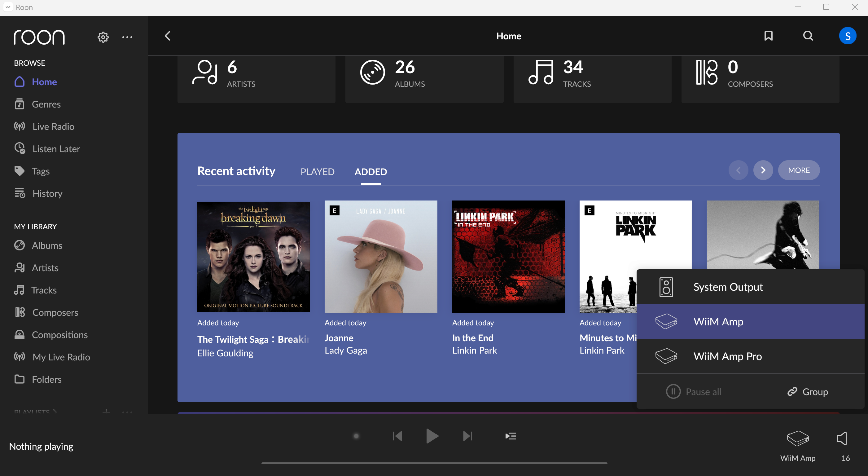Viewport: 868px width, 476px height.
Task: Switch to the PLAYED tab
Action: point(318,172)
